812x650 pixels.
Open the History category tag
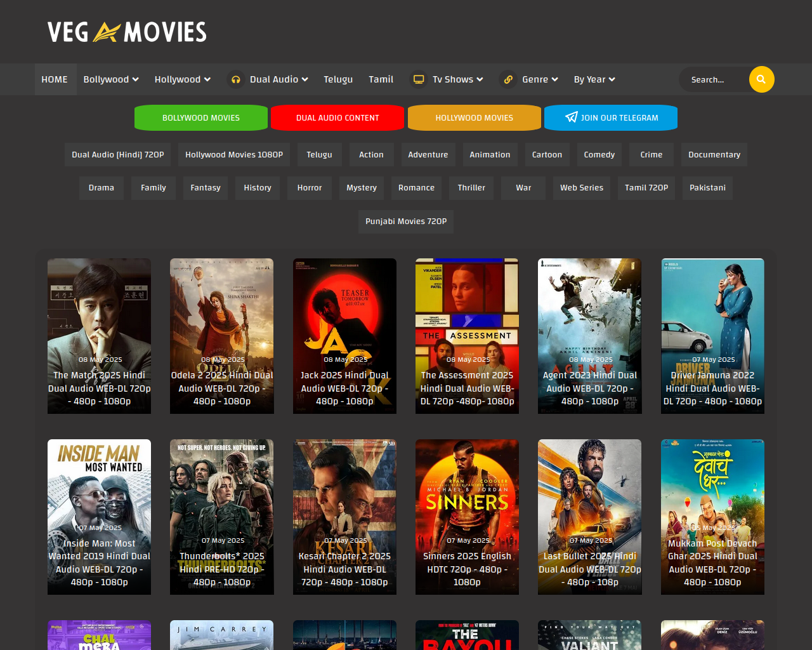tap(258, 187)
